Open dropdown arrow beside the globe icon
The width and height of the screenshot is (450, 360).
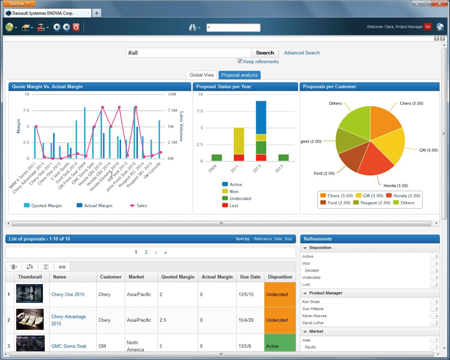click(16, 28)
